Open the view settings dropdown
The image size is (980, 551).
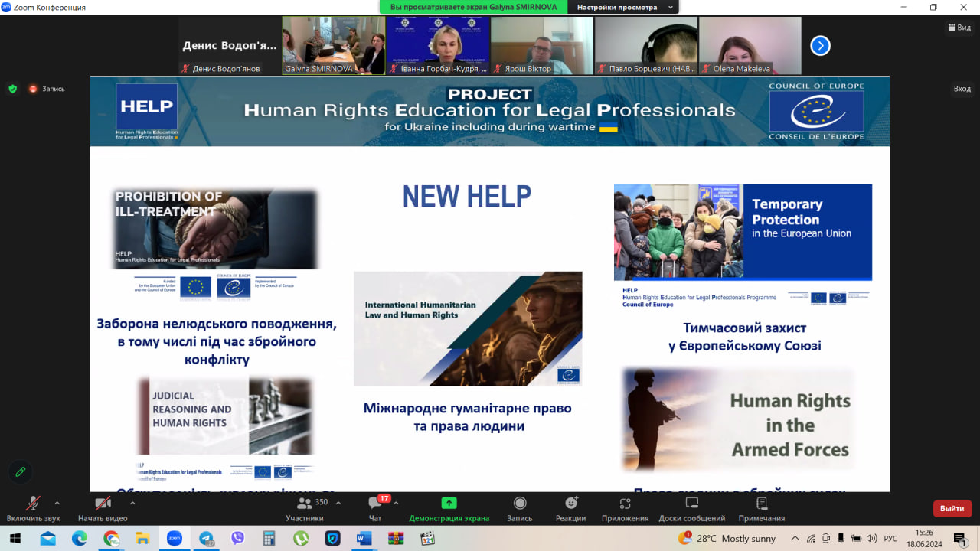(x=624, y=7)
